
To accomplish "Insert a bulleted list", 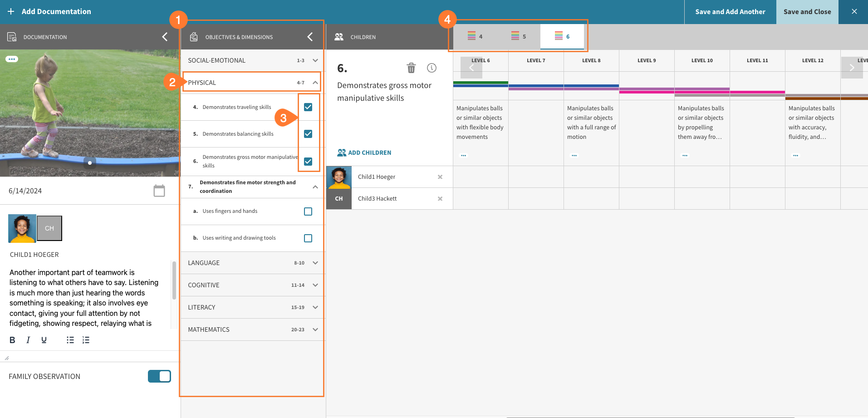I will 70,339.
